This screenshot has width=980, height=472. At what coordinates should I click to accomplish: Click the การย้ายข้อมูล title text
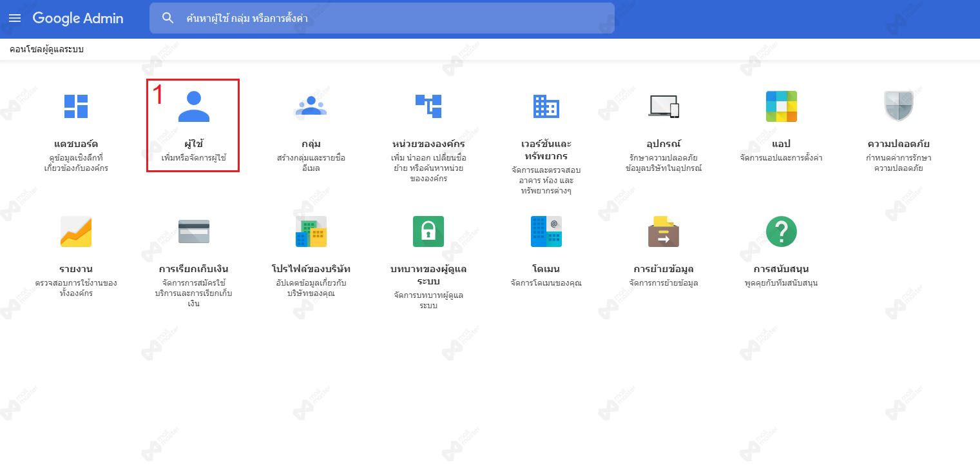(664, 269)
